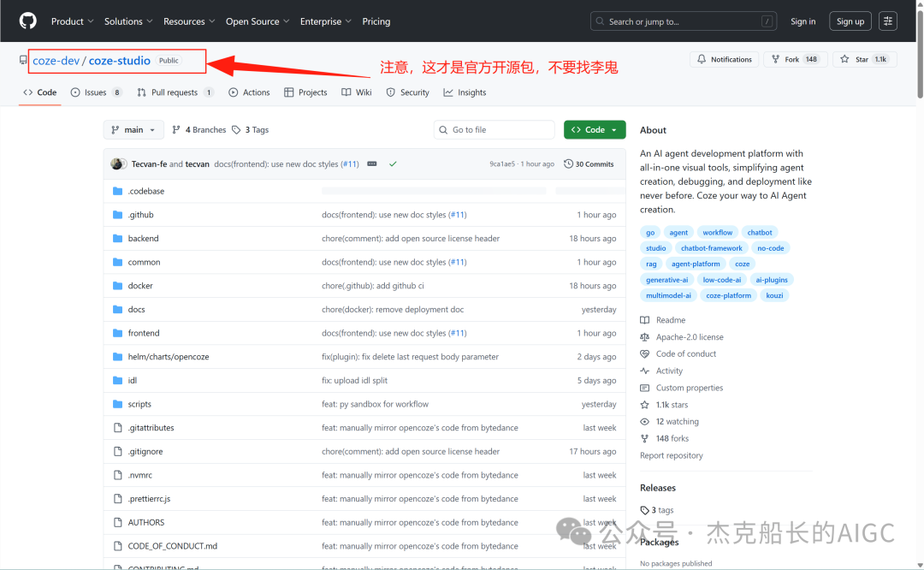Click the branch icon beside 4 Branches

(175, 130)
